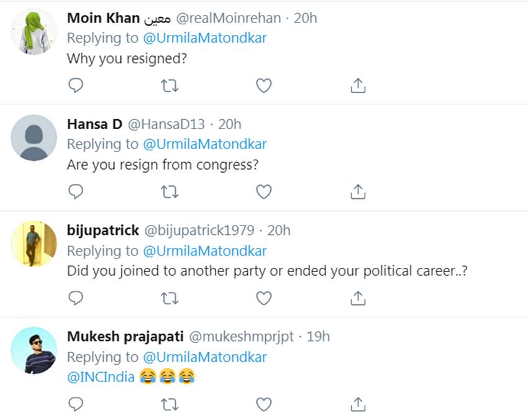Like bijupatrick's political career tweet
This screenshot has width=528, height=420.
[x=264, y=298]
